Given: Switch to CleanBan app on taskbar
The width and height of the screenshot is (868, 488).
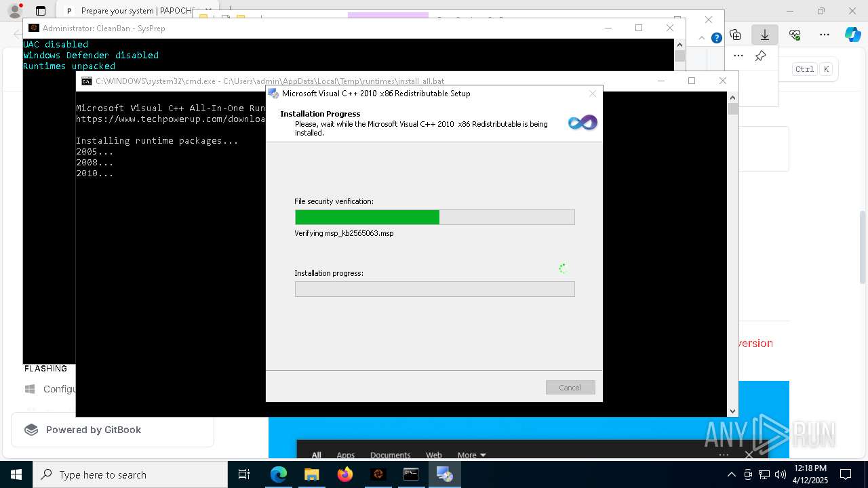Looking at the screenshot, I should pos(378,474).
